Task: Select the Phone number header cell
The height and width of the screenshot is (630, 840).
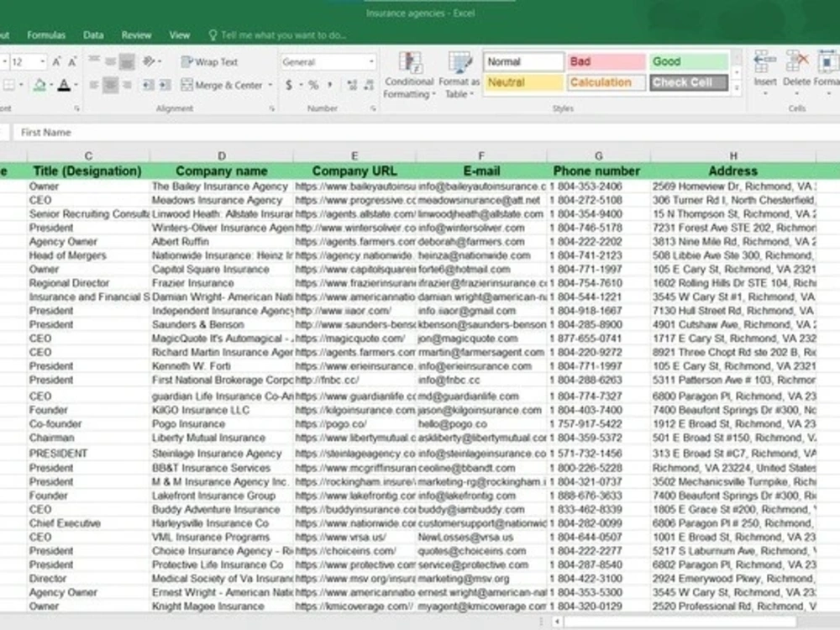Action: tap(598, 171)
